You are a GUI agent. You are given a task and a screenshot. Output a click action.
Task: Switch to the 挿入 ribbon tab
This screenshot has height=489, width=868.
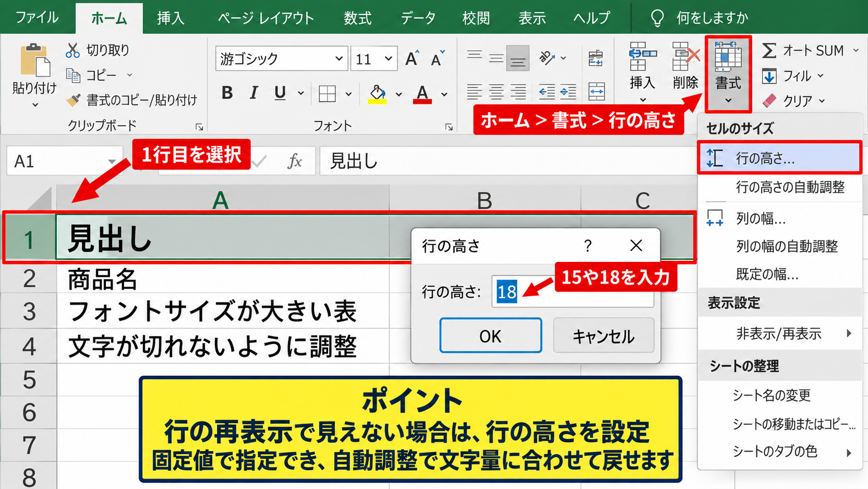[171, 18]
